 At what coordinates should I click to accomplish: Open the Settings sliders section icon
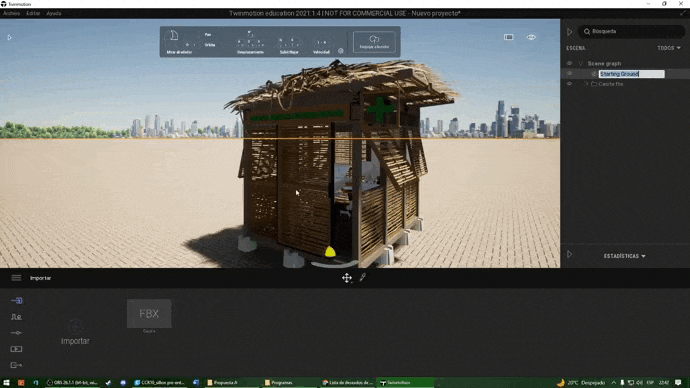point(16,333)
